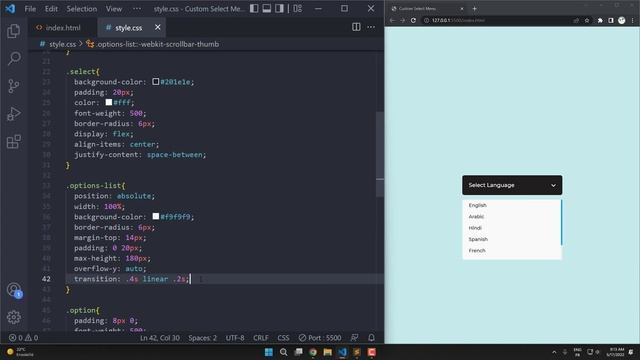Click .options-list::-webkit-scrollbar-thumb breadcrumb

point(158,44)
